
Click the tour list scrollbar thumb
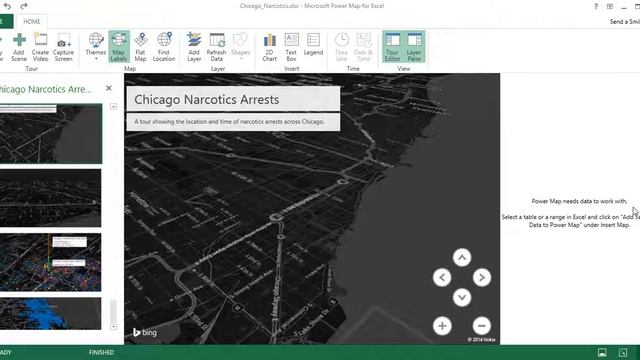(x=113, y=311)
